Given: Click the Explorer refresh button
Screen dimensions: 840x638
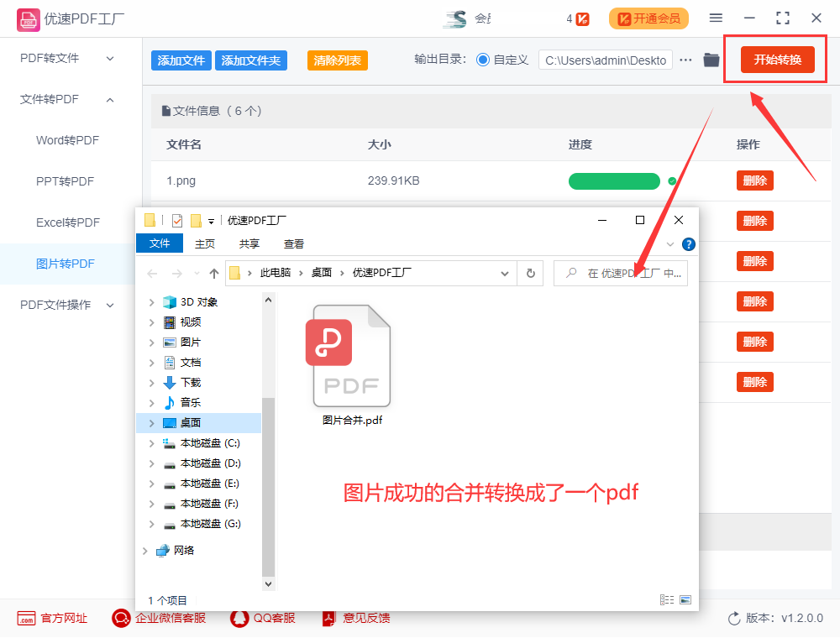Looking at the screenshot, I should [530, 274].
